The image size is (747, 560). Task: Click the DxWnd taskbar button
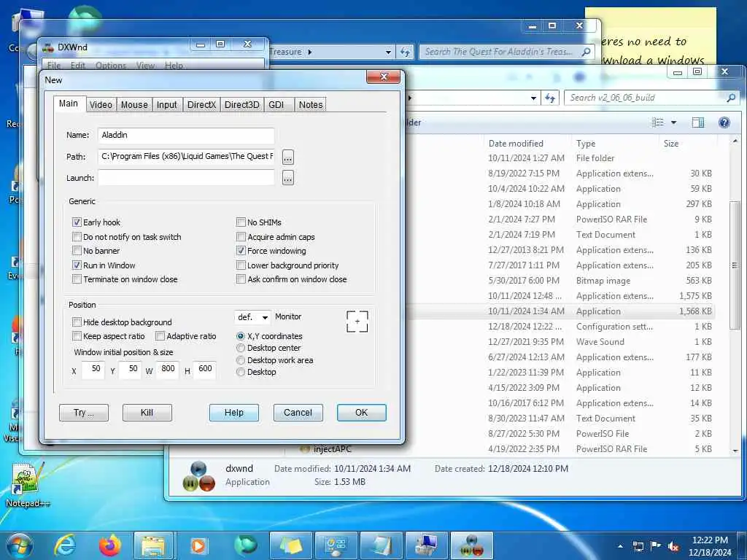tap(471, 545)
